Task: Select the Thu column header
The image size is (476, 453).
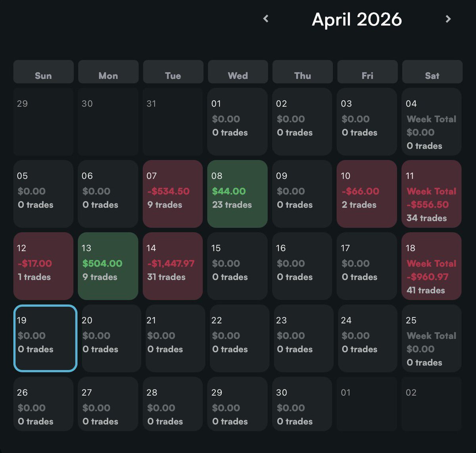Action: tap(303, 72)
